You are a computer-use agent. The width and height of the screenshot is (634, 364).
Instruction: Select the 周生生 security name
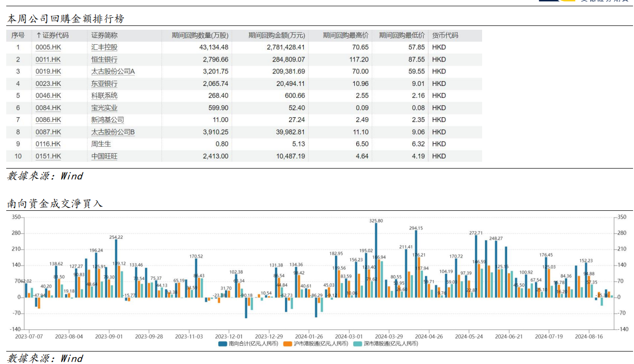click(101, 144)
